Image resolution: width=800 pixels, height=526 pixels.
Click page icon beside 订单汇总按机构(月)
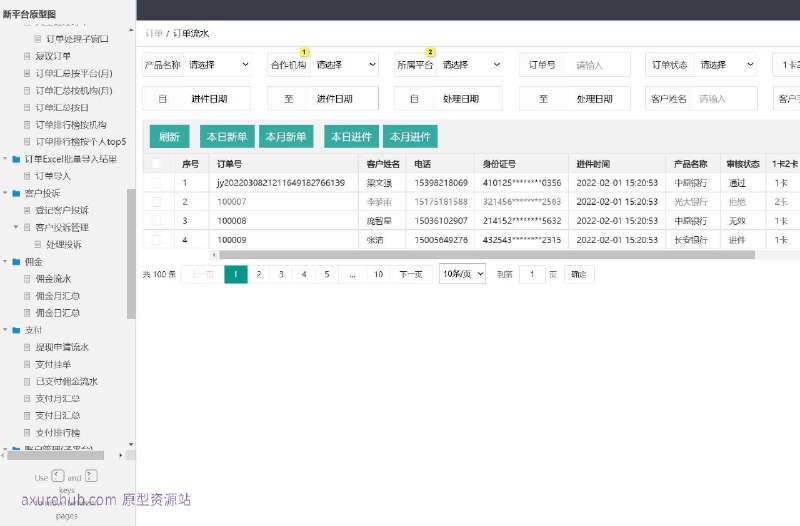pyautogui.click(x=27, y=90)
